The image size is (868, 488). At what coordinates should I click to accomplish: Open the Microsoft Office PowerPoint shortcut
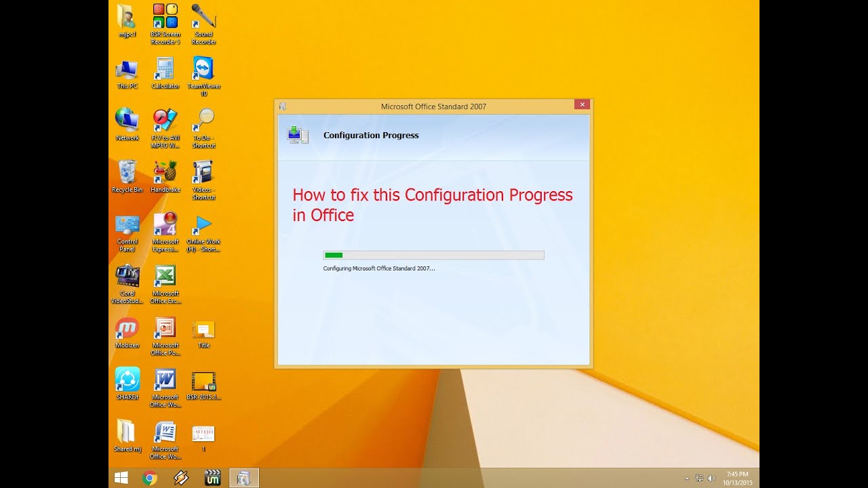165,336
